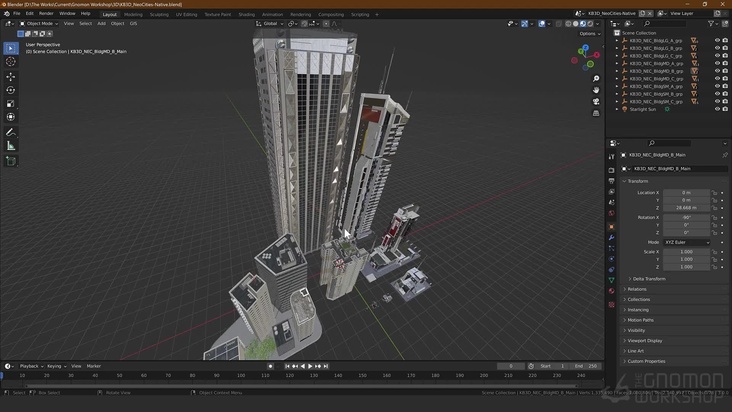Screen dimensions: 732x412
Task: Activate the Rotate tool
Action: pyautogui.click(x=11, y=90)
